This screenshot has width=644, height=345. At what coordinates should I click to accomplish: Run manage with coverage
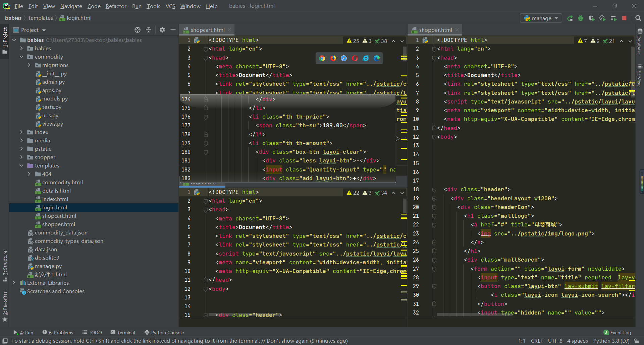[x=591, y=18]
